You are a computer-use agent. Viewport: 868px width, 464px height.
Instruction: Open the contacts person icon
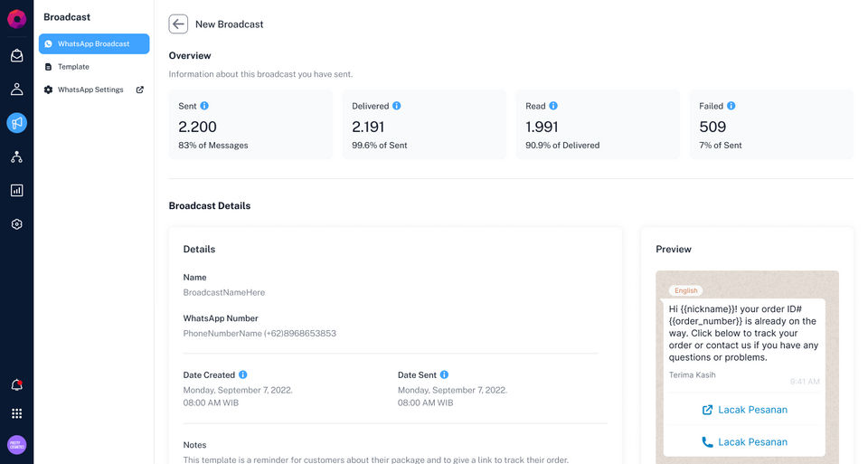pos(16,90)
